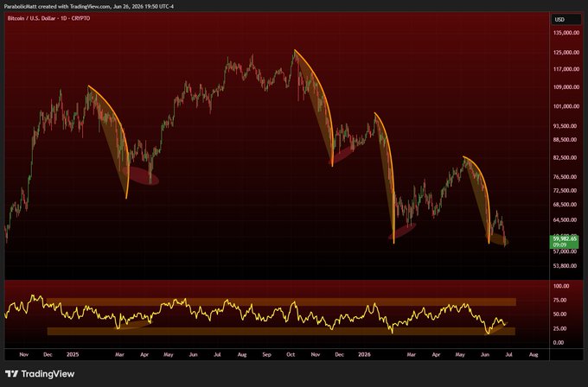This screenshot has width=588, height=387.
Task: Click the 100.00 oscillator scale label
Action: (x=561, y=286)
